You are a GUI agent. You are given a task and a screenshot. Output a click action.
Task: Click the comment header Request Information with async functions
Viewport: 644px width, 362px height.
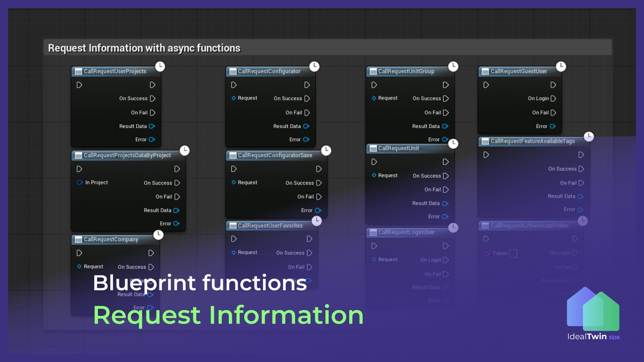click(x=328, y=48)
